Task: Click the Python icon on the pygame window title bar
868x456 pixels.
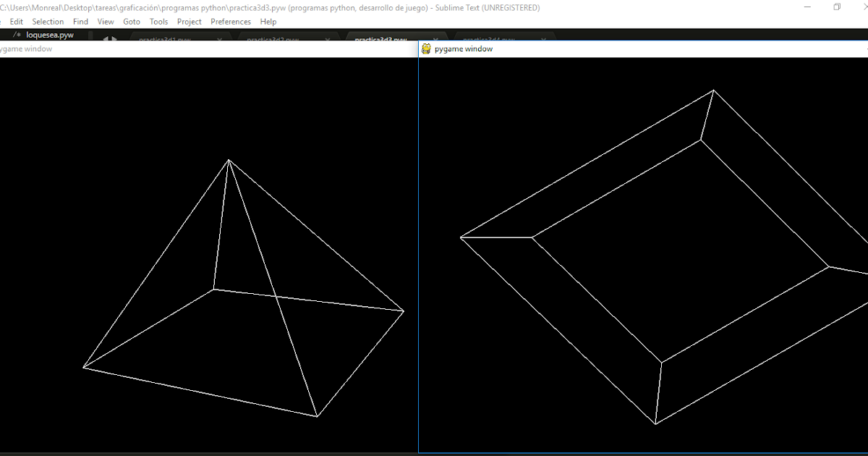Action: pyautogui.click(x=426, y=48)
